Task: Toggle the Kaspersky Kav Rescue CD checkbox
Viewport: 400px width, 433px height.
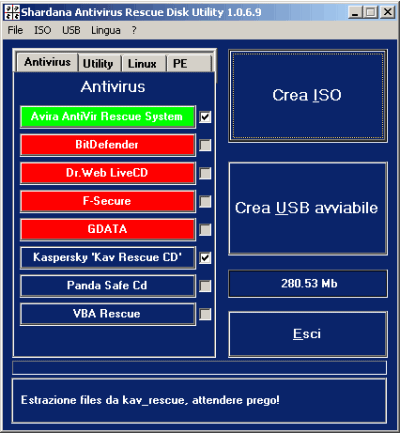Action: (x=205, y=258)
